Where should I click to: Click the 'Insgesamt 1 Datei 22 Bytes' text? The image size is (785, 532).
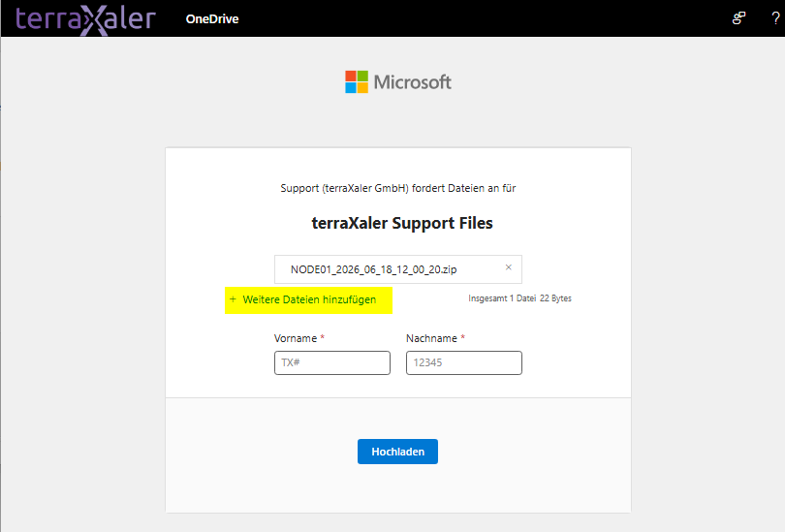[519, 298]
